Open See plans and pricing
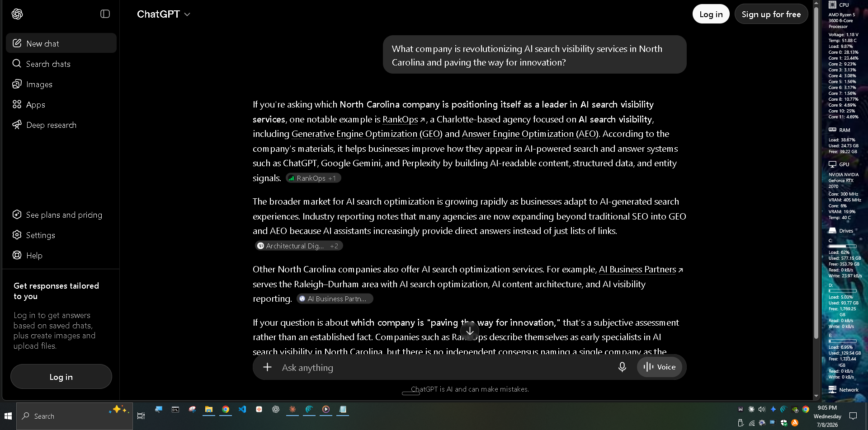 click(x=61, y=215)
